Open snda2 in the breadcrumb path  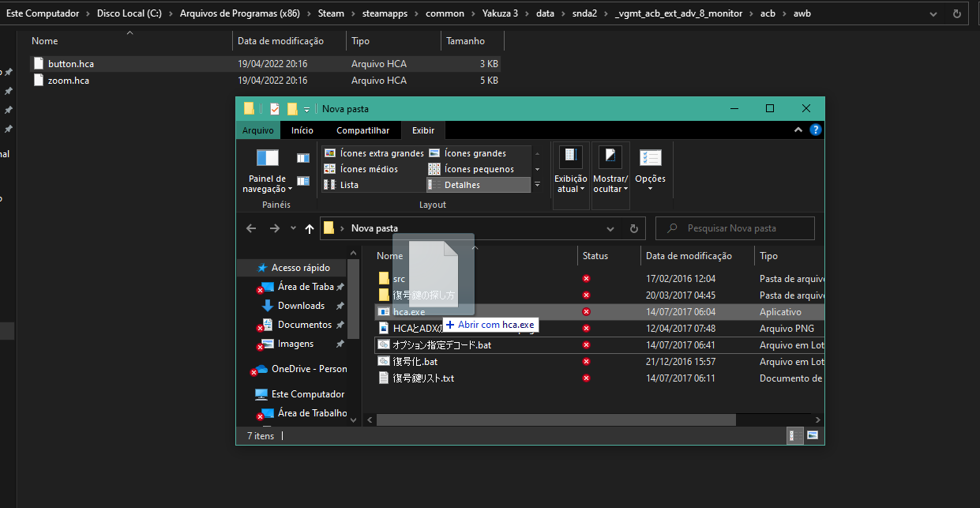coord(584,13)
